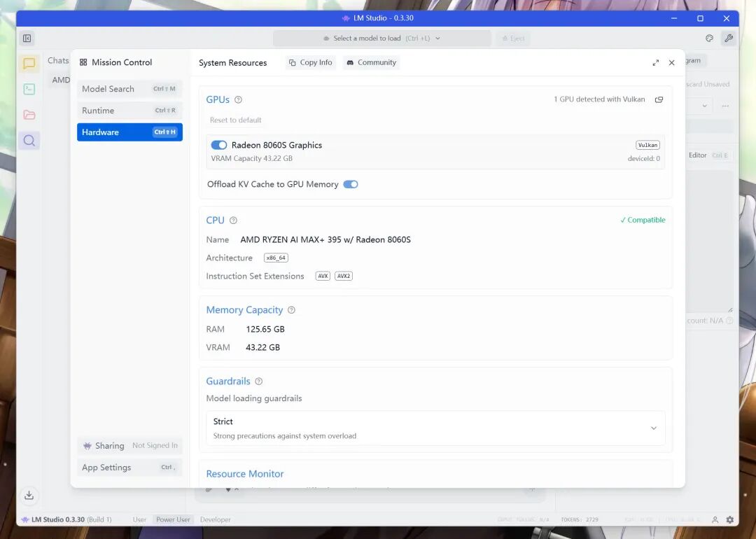Image resolution: width=756 pixels, height=539 pixels.
Task: Click 1 GPU detected with Vulkan text
Action: pyautogui.click(x=599, y=99)
